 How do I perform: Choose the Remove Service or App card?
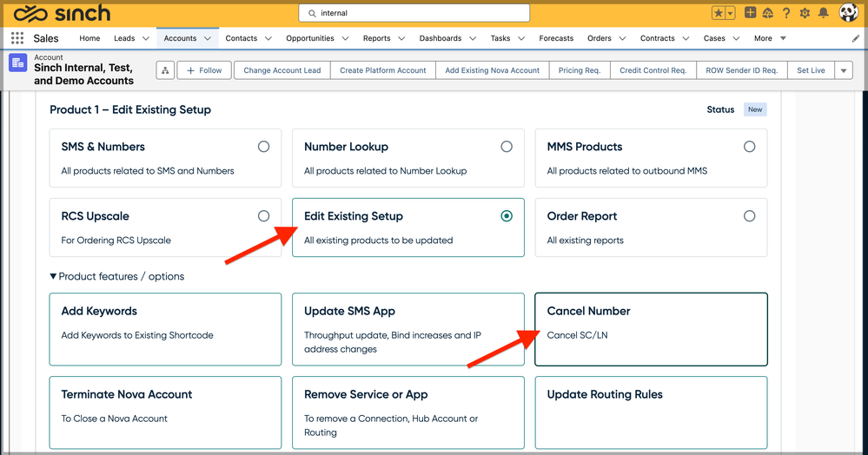[408, 412]
